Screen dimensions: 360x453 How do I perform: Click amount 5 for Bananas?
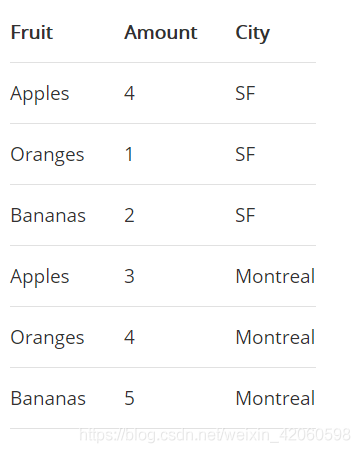click(x=129, y=398)
